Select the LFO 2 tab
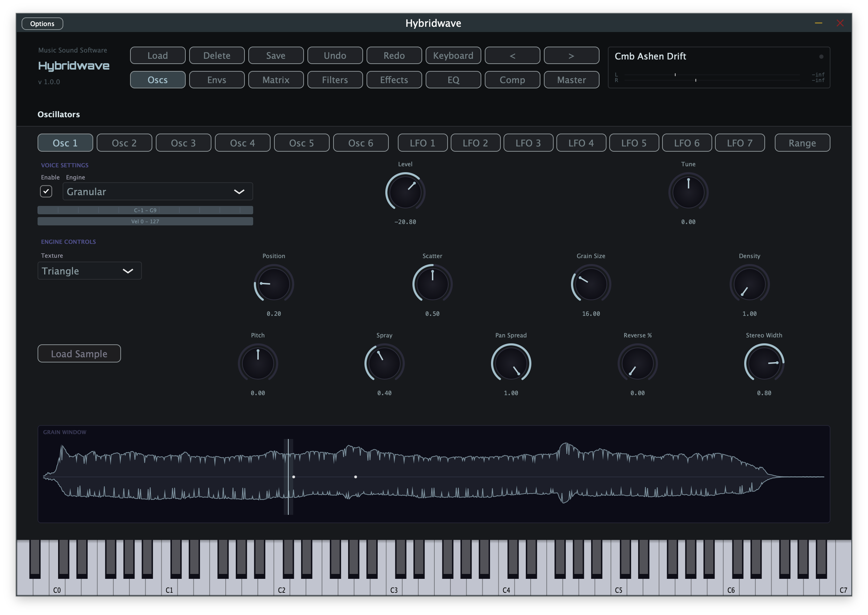 click(x=475, y=142)
